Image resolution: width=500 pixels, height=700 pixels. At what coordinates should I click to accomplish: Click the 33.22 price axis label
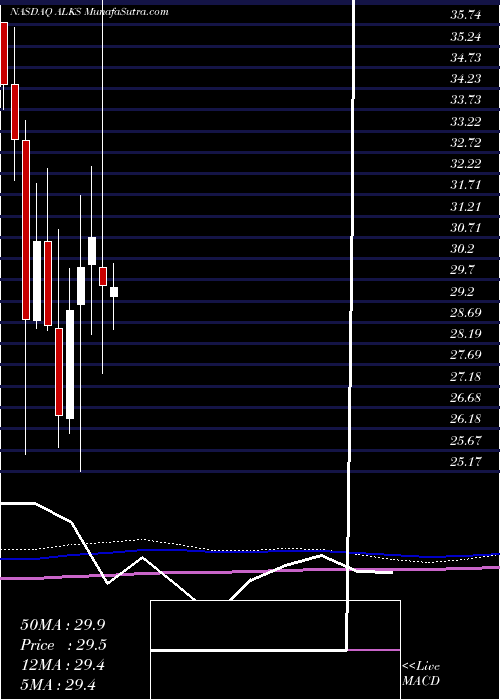466,122
